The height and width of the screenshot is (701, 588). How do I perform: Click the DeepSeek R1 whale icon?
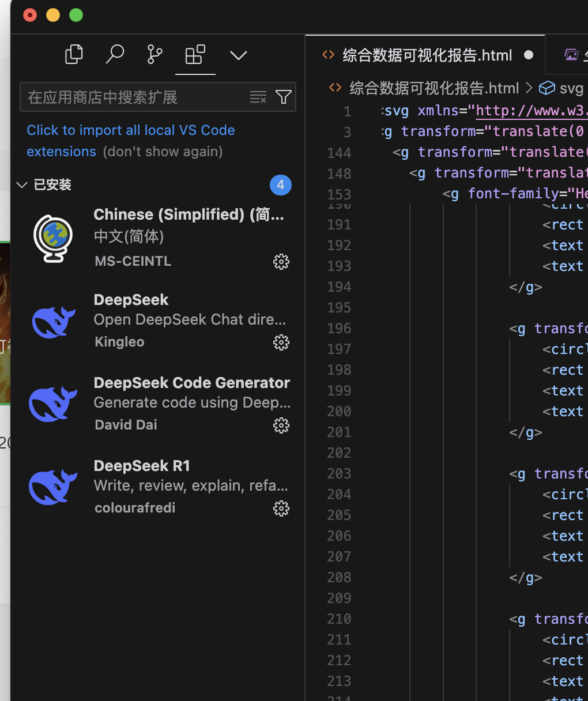click(53, 487)
